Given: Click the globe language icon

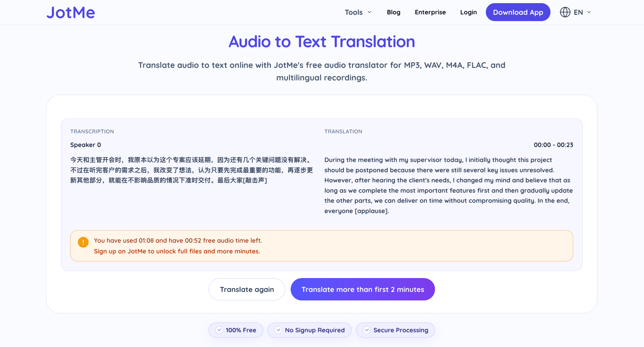Looking at the screenshot, I should pos(565,12).
